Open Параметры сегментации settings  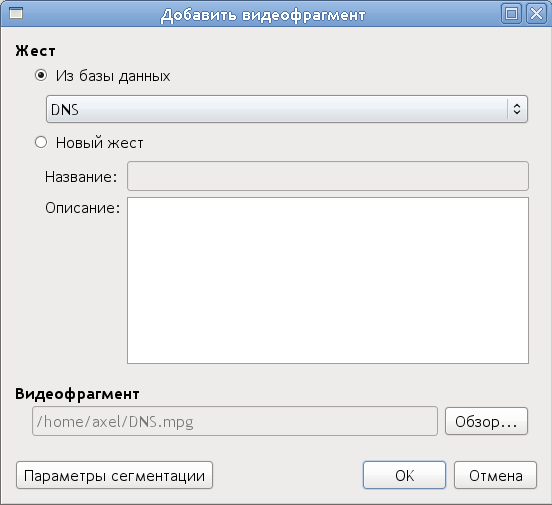point(114,475)
